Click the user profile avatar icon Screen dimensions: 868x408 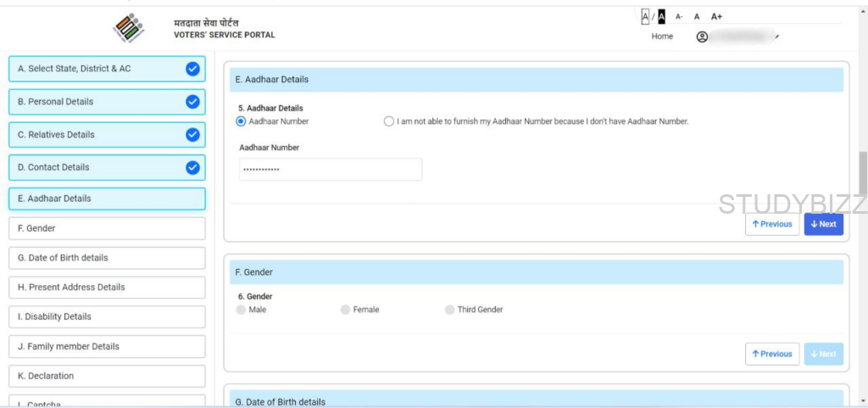point(702,36)
